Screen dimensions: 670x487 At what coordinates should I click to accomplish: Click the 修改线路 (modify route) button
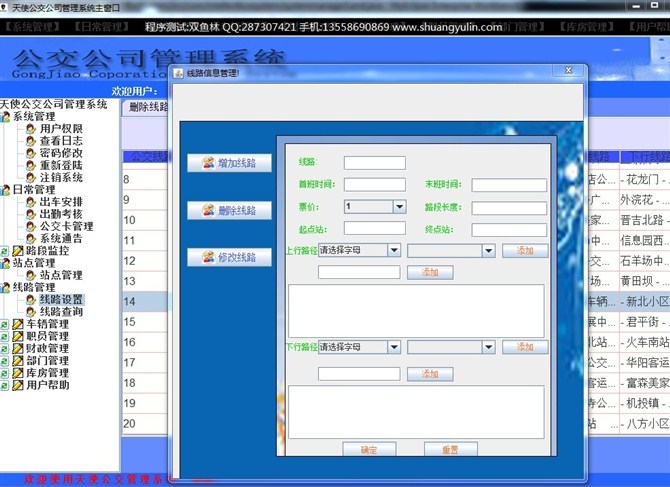229,257
